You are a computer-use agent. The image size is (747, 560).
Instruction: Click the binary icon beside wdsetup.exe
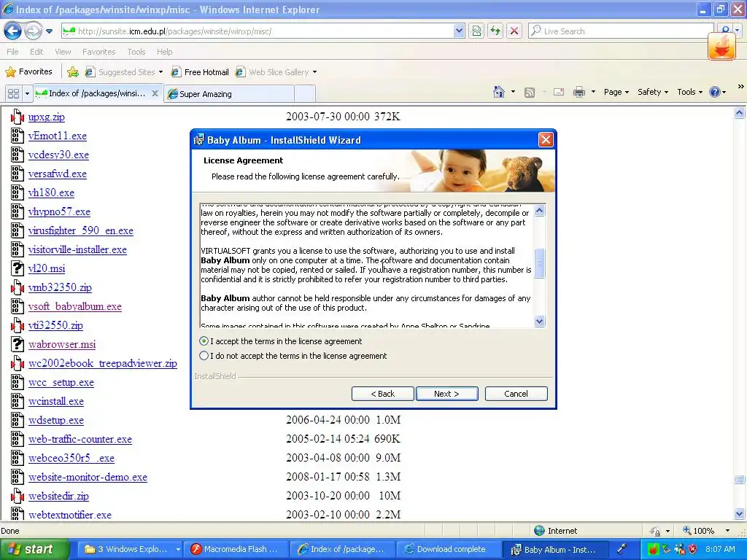(x=18, y=420)
